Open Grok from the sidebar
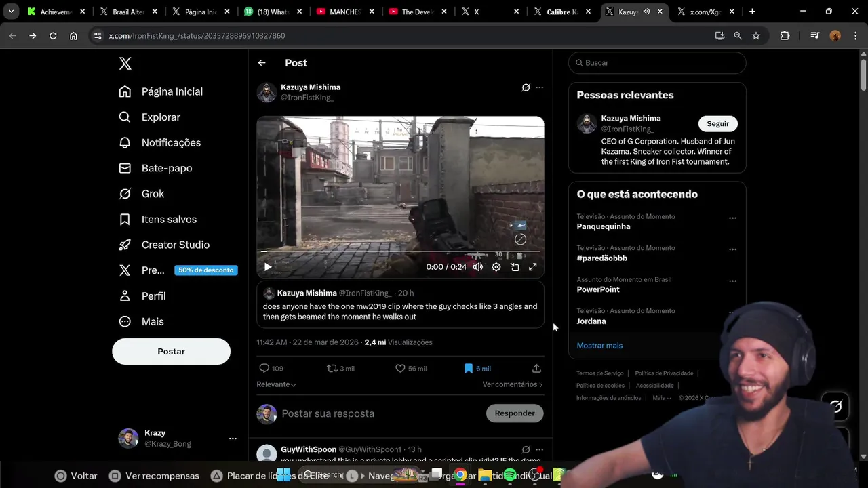Image resolution: width=868 pixels, height=488 pixels. point(142,194)
